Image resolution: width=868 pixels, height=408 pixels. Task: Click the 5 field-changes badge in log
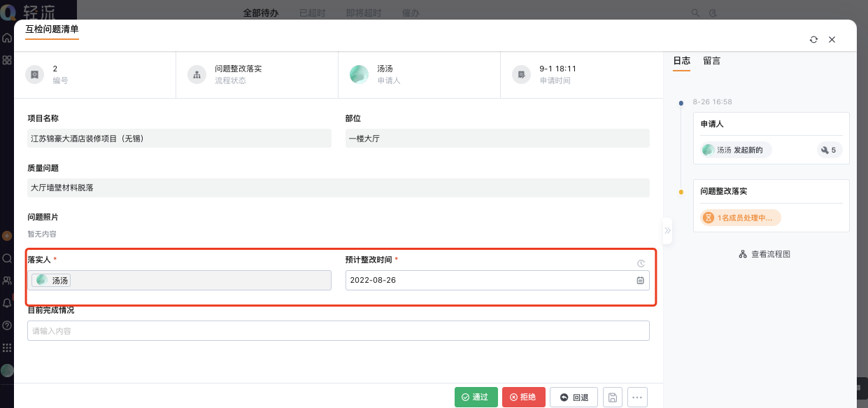(x=829, y=150)
